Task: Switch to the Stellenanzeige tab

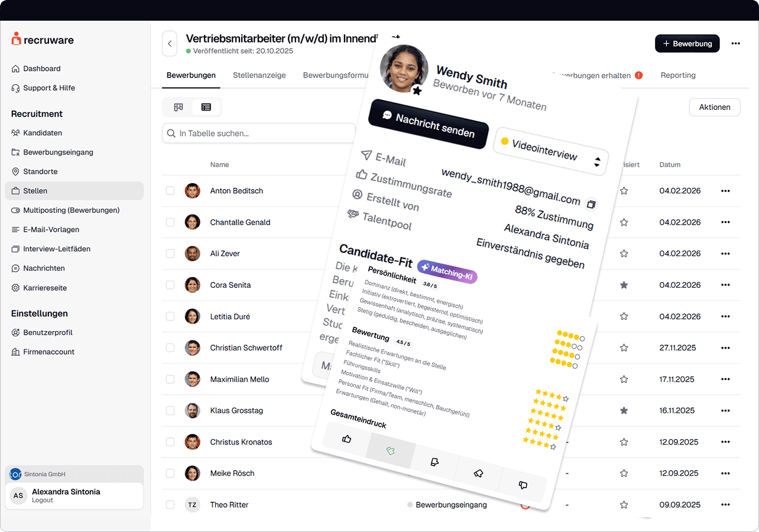Action: coord(260,75)
